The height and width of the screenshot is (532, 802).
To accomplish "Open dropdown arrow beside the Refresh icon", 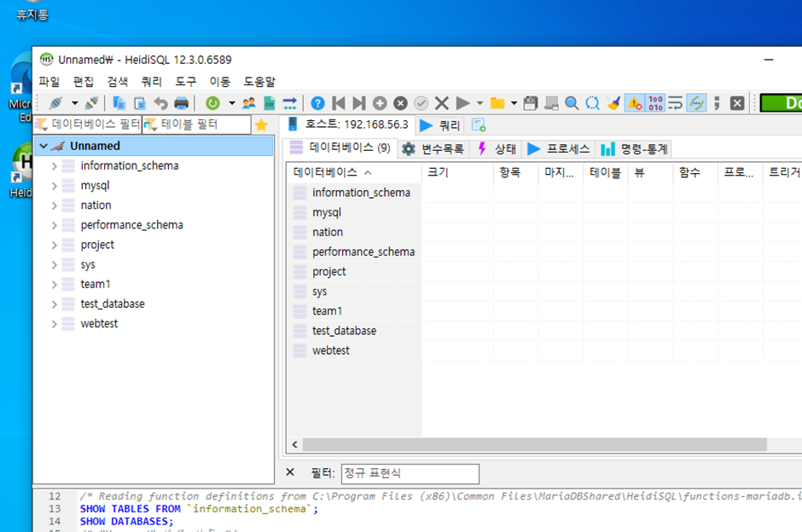I will click(232, 103).
